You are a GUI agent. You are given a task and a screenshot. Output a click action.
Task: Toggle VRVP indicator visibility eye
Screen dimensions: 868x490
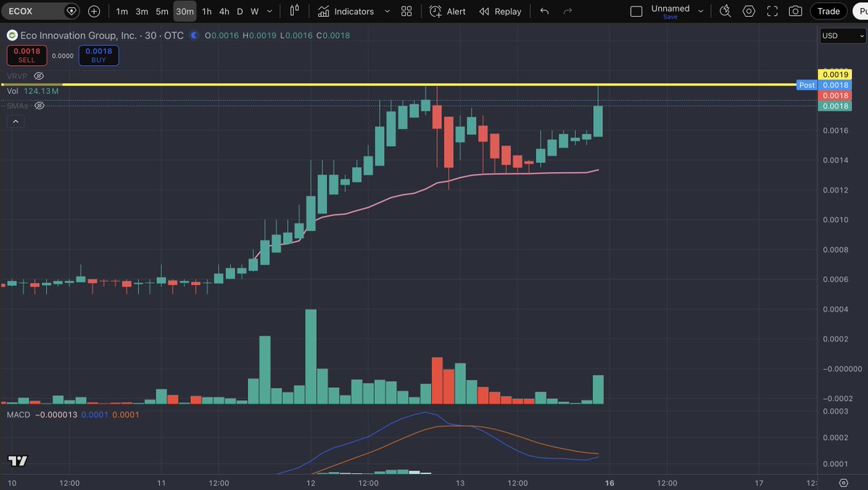pyautogui.click(x=39, y=76)
